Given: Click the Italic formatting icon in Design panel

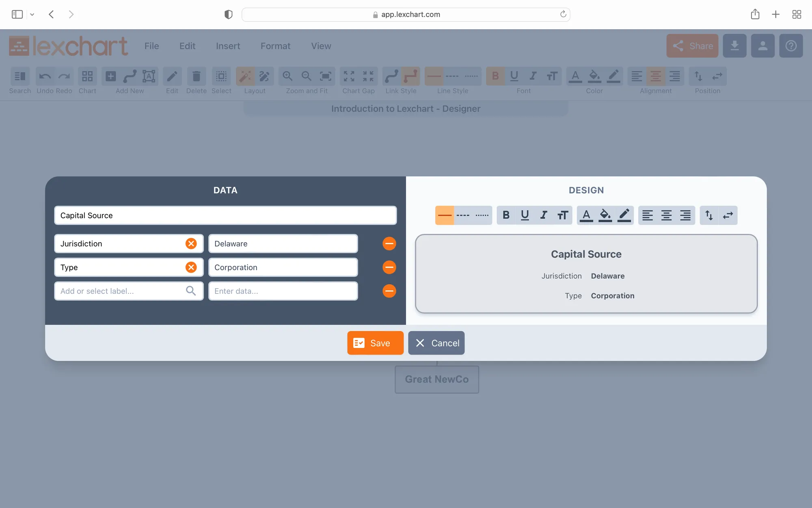Looking at the screenshot, I should [x=543, y=215].
